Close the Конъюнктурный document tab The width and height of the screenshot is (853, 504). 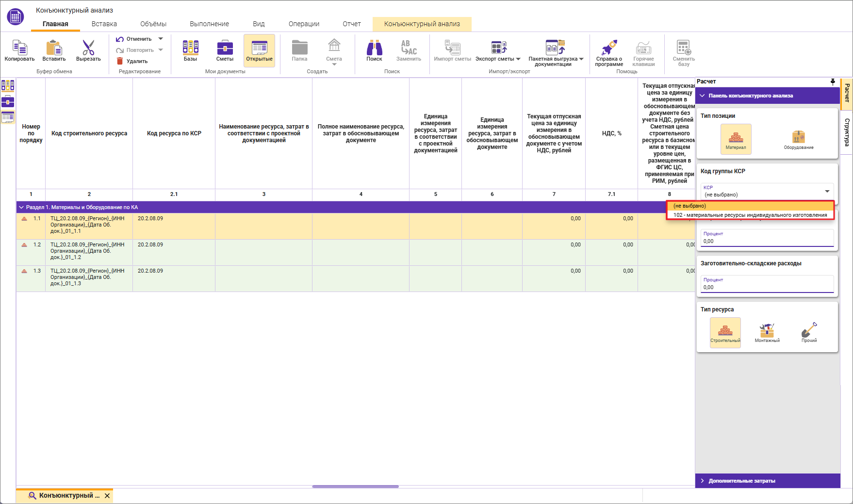click(x=107, y=496)
